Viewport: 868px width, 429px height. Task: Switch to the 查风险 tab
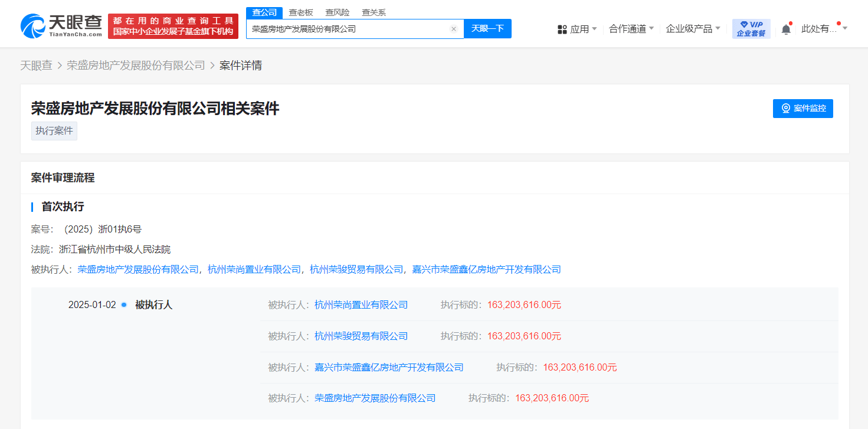pos(337,12)
